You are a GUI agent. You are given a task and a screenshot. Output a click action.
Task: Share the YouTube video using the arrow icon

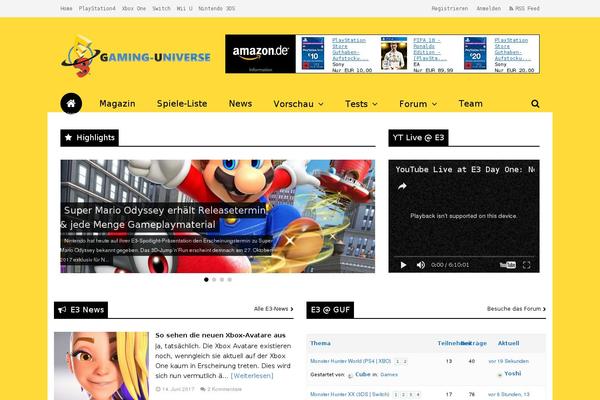(x=402, y=186)
